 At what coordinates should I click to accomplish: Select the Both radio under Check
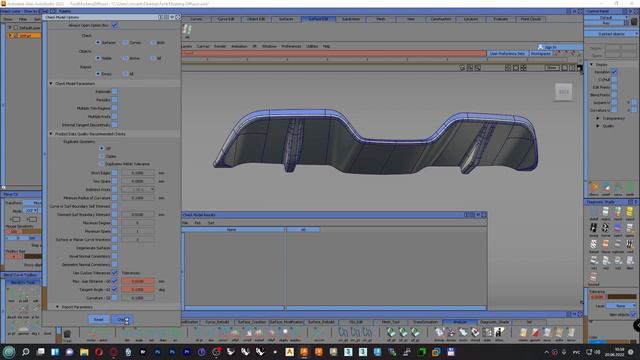coord(153,42)
